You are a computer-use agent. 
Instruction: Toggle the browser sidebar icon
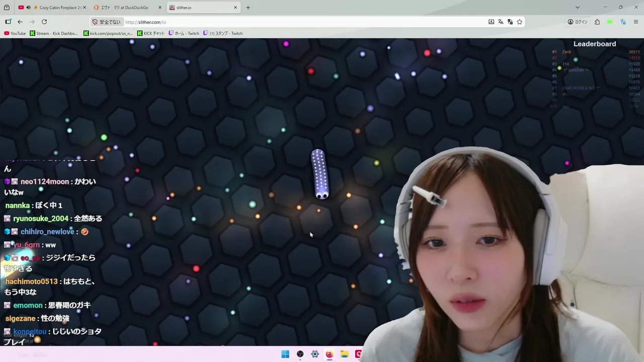tap(8, 22)
